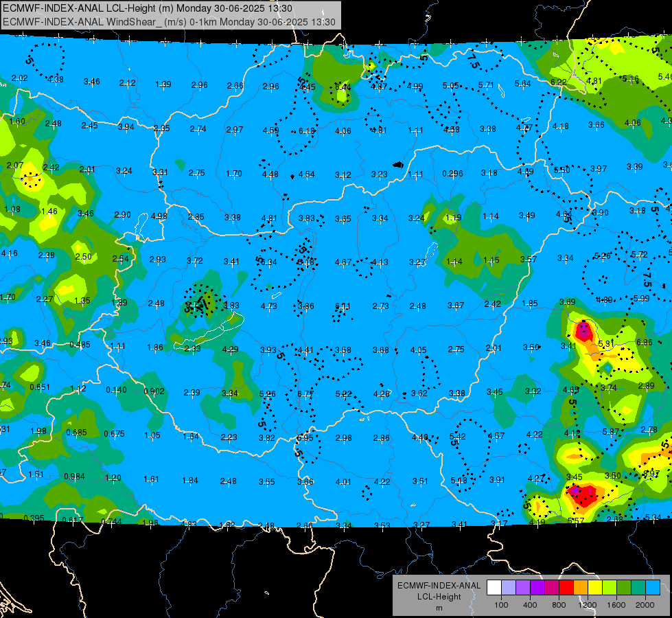672x618 pixels.
Task: Select the magenta-pink legend swatch
Action: click(x=552, y=588)
